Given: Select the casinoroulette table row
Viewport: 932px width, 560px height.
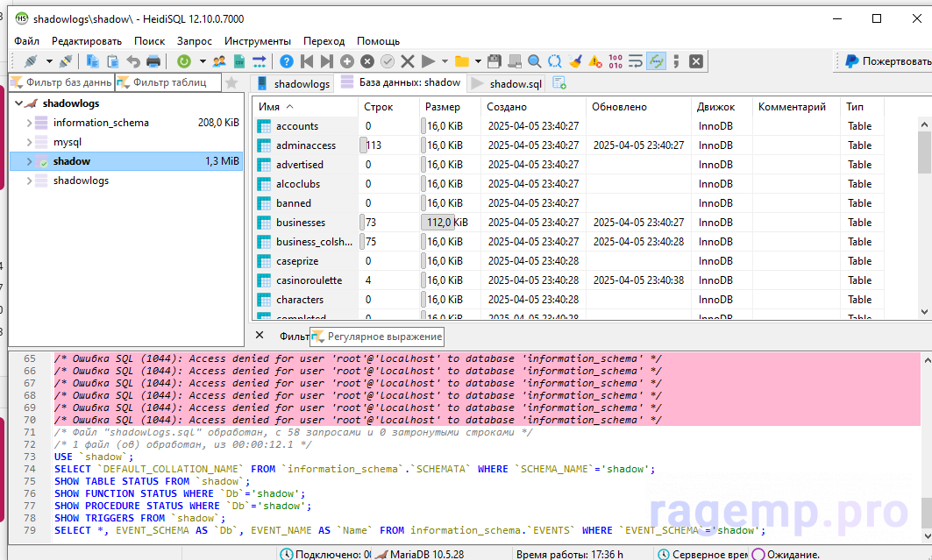Looking at the screenshot, I should click(569, 280).
